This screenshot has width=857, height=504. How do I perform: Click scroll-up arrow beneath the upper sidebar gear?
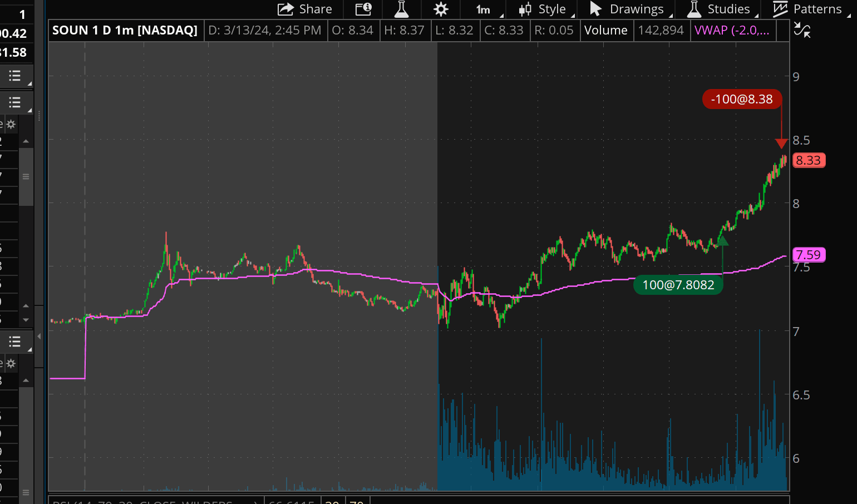[x=26, y=141]
